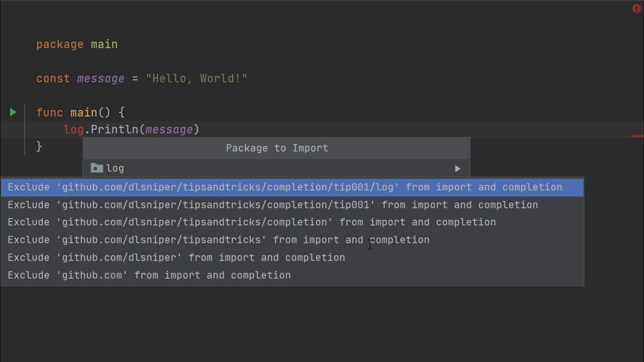This screenshot has height=362, width=644.
Task: Click the unresolved red log identifier
Action: (73, 130)
